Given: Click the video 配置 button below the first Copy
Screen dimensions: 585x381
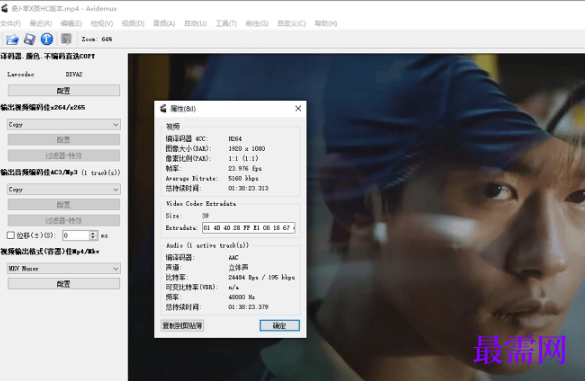Looking at the screenshot, I should coord(64,140).
